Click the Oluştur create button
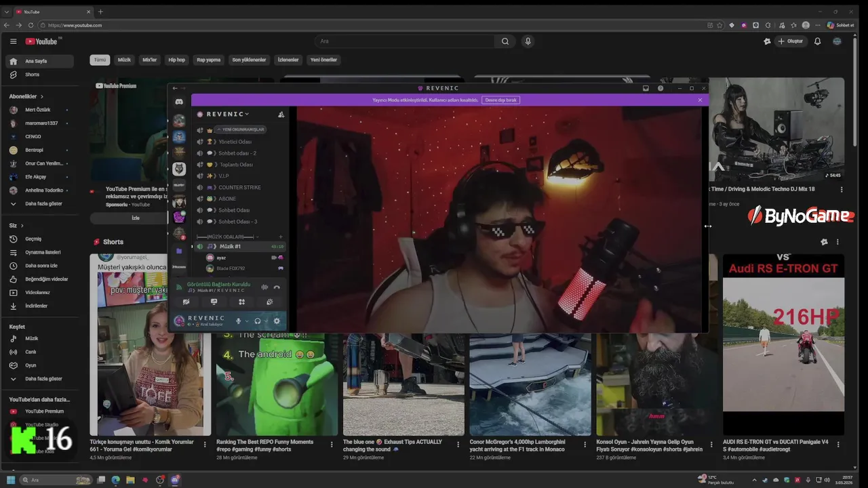The width and height of the screenshot is (868, 488). 790,41
